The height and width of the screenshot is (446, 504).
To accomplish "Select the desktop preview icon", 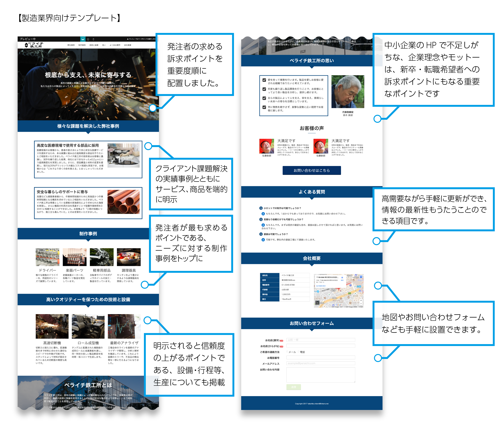I will click(83, 39).
